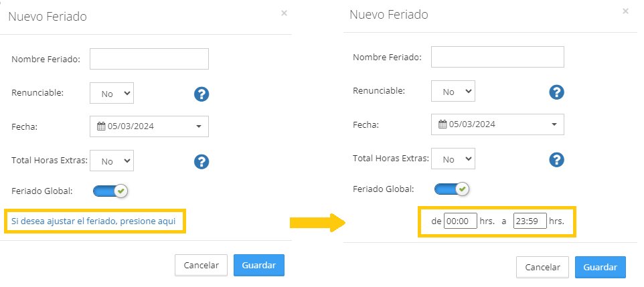Click help icon beside Renunciable in left dialog
The image size is (644, 287).
point(202,94)
